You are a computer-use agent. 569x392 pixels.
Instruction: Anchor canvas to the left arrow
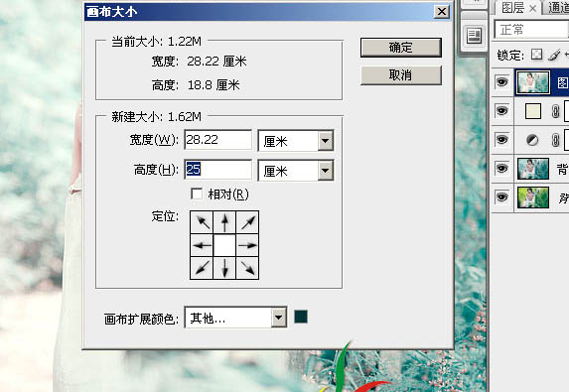[x=202, y=245]
